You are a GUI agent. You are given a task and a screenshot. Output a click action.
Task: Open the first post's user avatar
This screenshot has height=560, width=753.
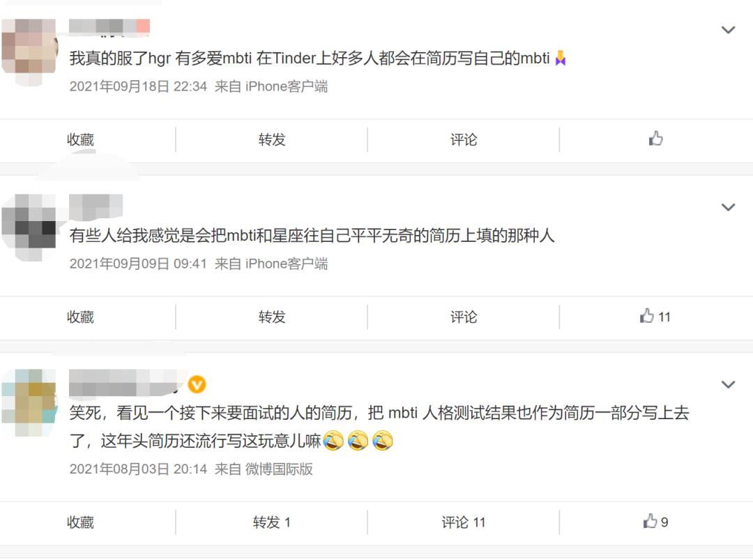[30, 52]
